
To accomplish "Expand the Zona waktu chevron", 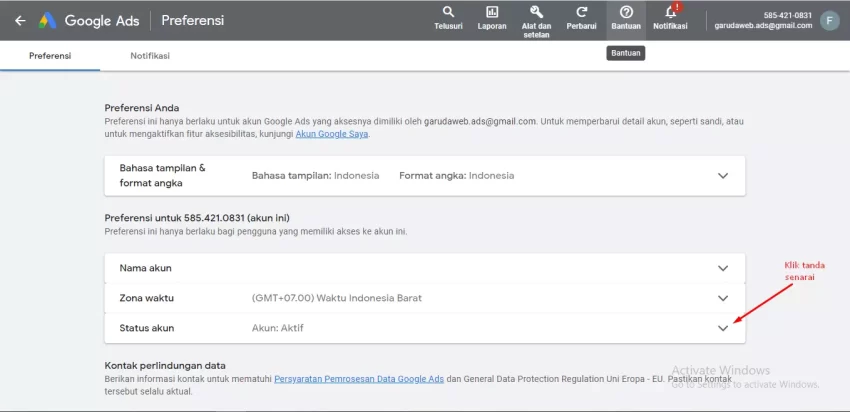I will 723,298.
